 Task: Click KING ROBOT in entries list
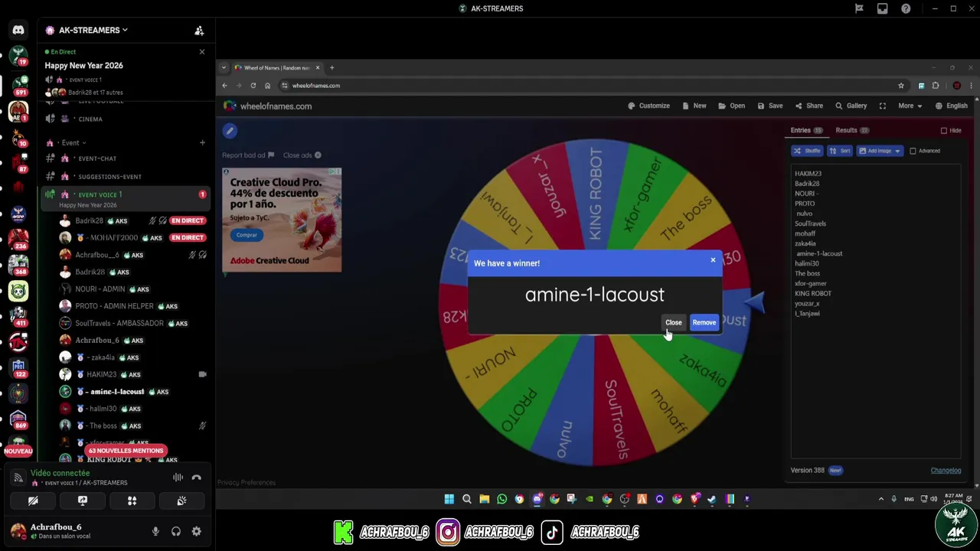[x=813, y=293]
